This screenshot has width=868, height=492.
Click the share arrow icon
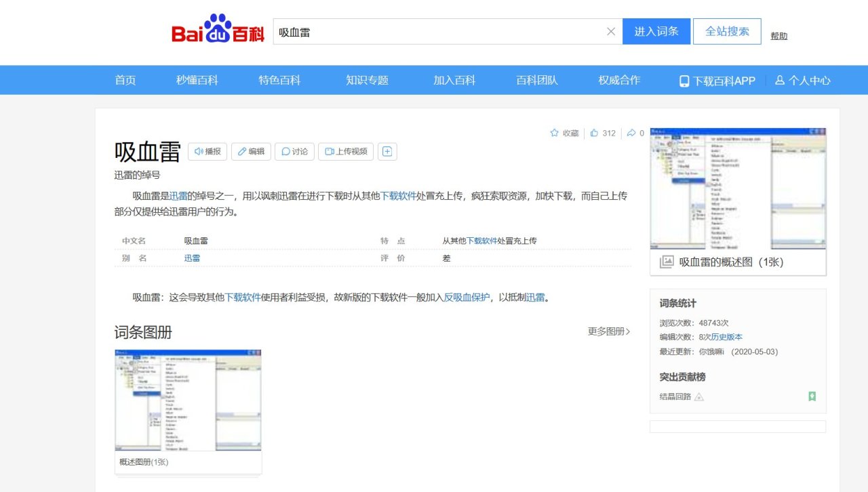point(631,133)
